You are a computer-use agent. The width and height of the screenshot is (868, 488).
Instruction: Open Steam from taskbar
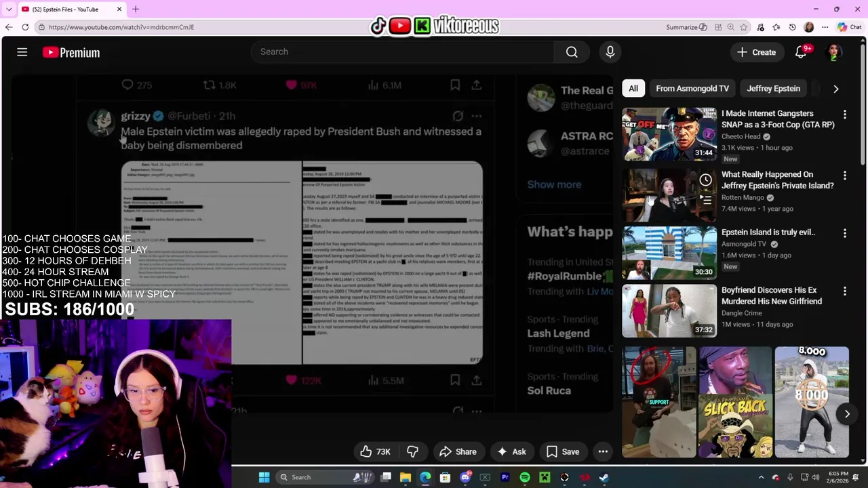coord(604,477)
